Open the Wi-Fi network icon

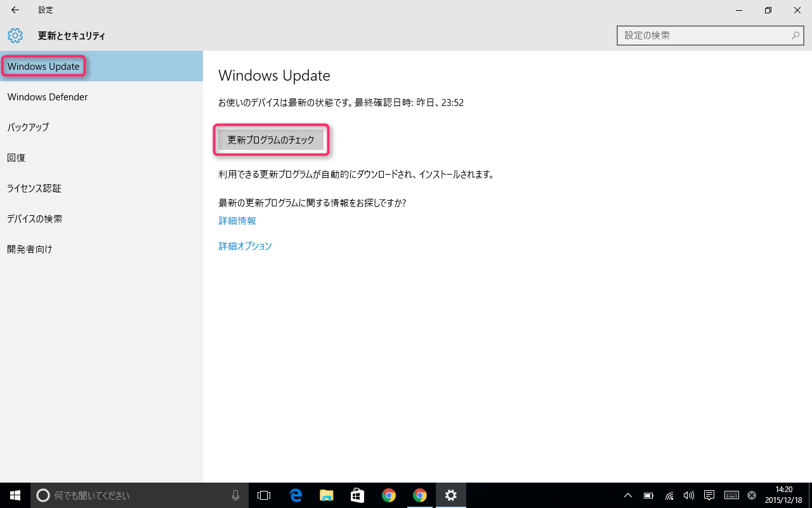click(x=669, y=495)
